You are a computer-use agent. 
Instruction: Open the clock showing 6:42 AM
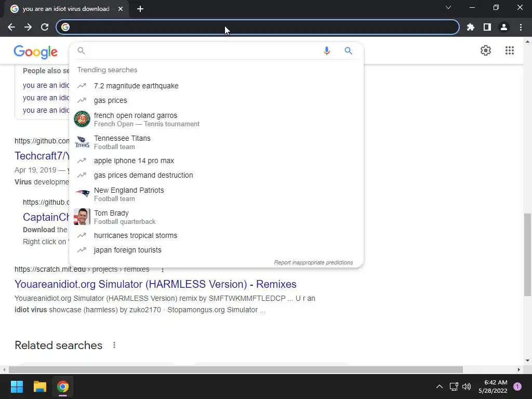493,387
